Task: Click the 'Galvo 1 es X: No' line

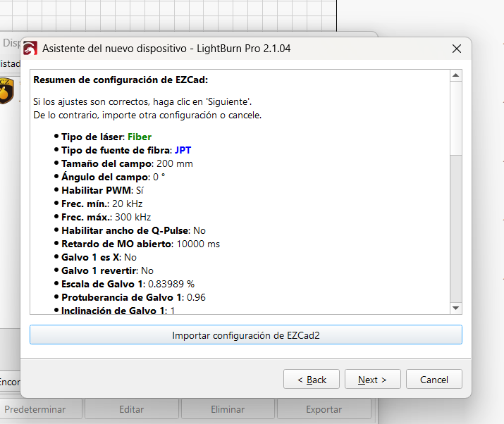Action: [x=99, y=258]
